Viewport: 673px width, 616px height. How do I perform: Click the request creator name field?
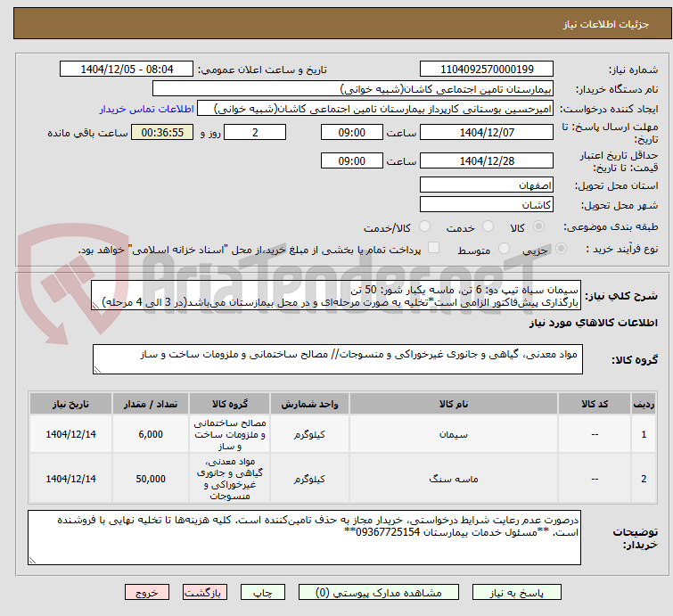375,109
